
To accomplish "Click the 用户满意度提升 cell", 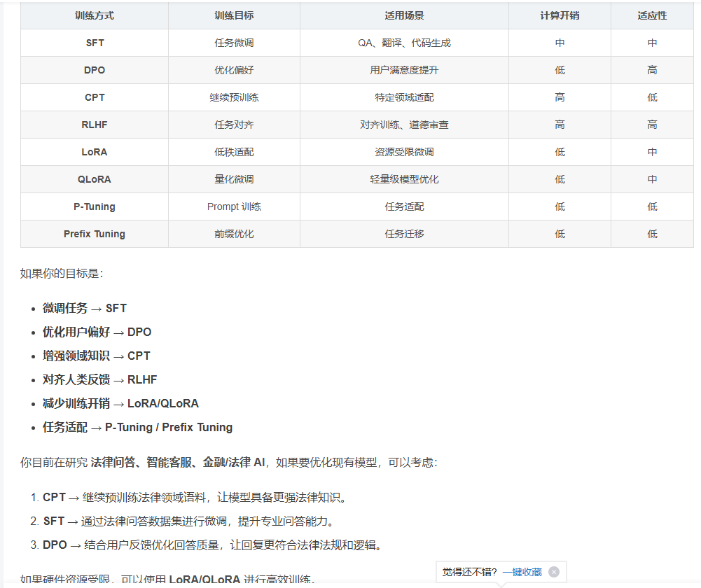I will pos(404,70).
